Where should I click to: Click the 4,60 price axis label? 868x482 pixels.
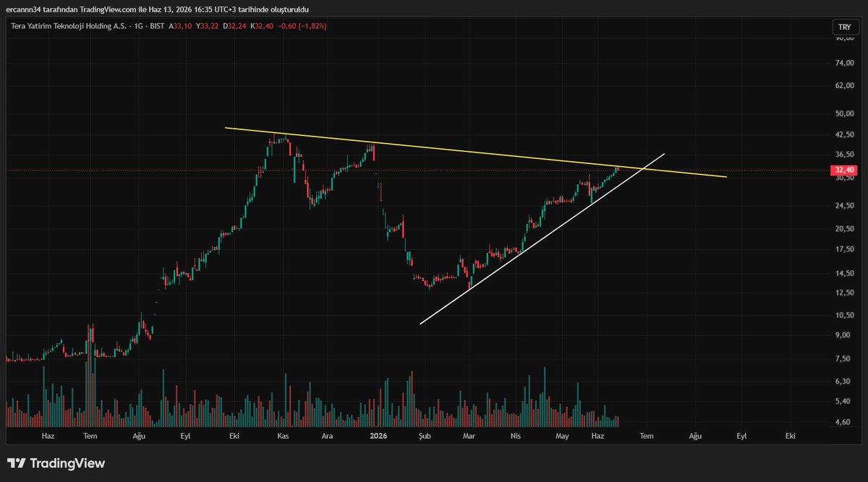pyautogui.click(x=843, y=422)
